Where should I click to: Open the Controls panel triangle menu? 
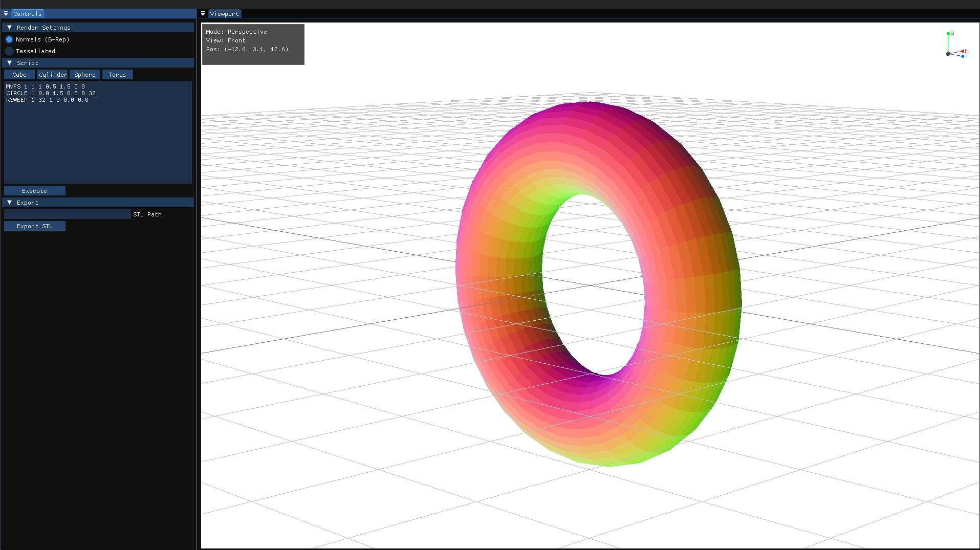(6, 14)
